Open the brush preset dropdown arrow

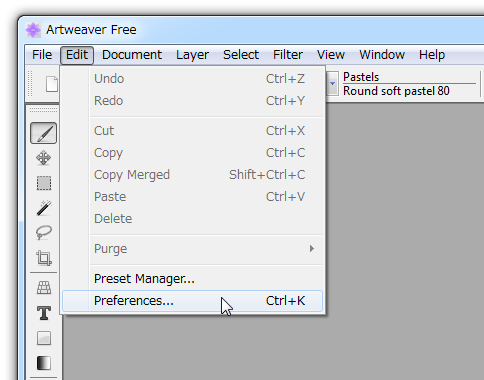point(332,83)
